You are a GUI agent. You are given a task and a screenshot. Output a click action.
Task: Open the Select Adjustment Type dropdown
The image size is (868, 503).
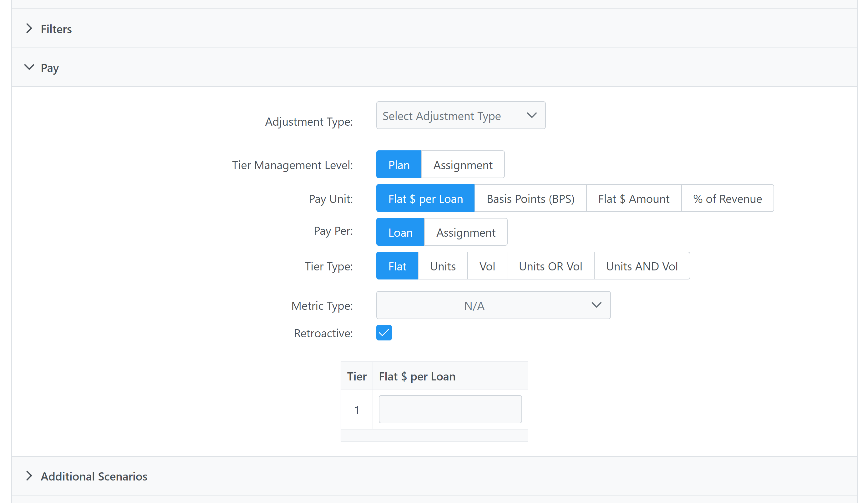(460, 116)
